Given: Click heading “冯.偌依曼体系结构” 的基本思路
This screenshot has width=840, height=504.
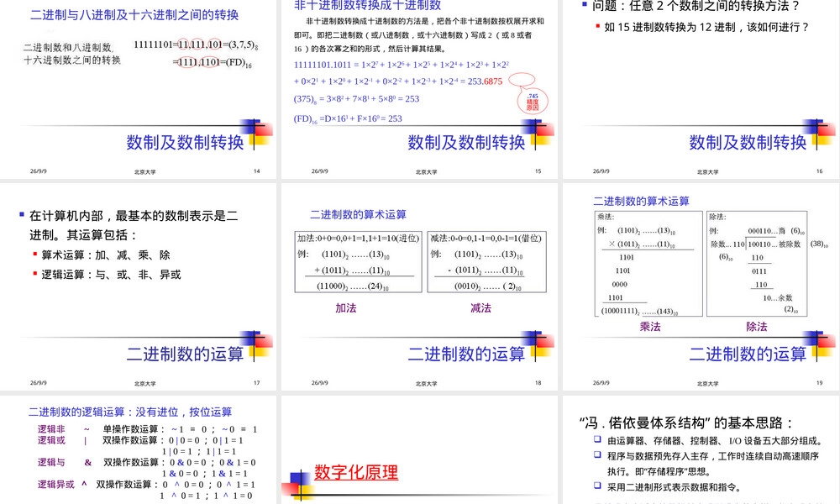Looking at the screenshot, I should (686, 423).
